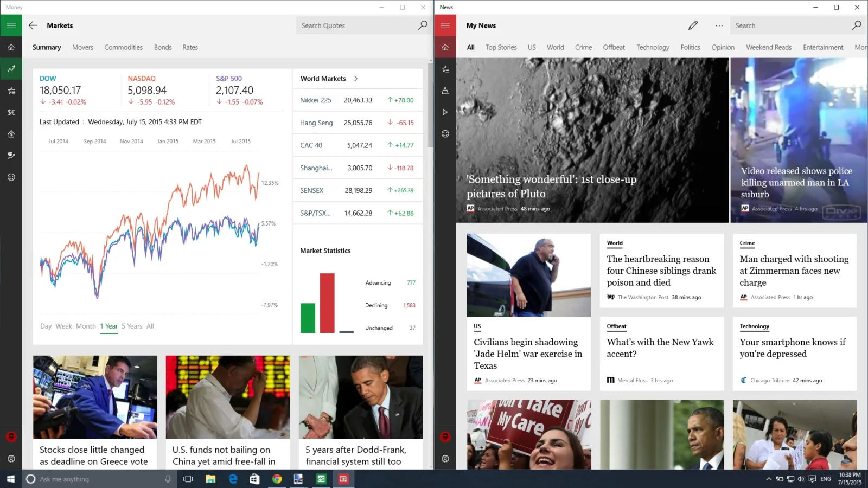Open the Rates tab in Markets

[190, 47]
